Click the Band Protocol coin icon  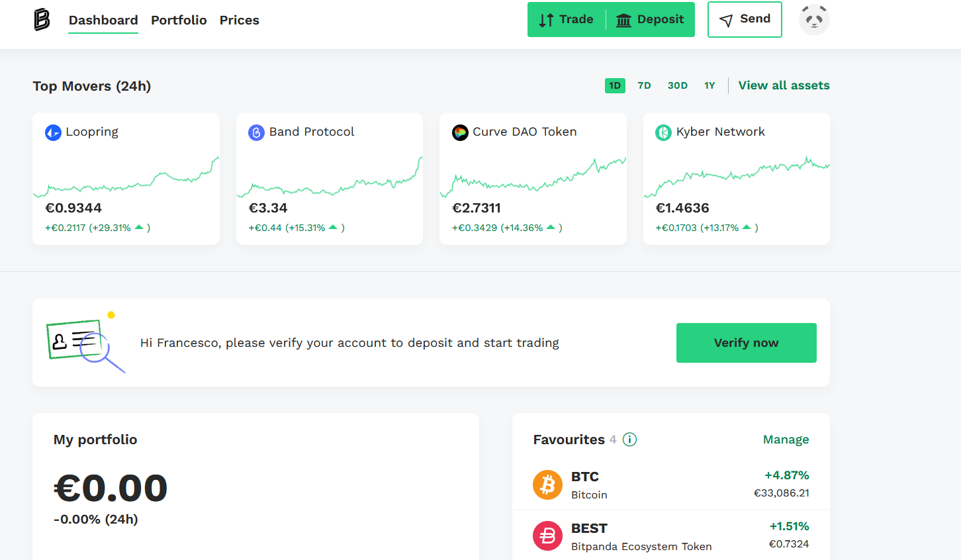tap(256, 132)
